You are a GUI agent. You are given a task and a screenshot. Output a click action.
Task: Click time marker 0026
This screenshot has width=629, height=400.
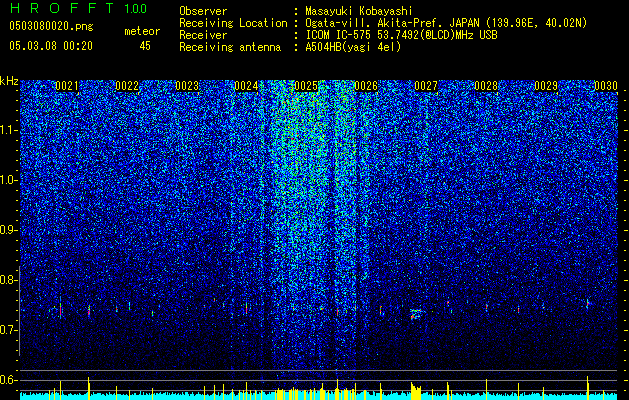pos(366,86)
